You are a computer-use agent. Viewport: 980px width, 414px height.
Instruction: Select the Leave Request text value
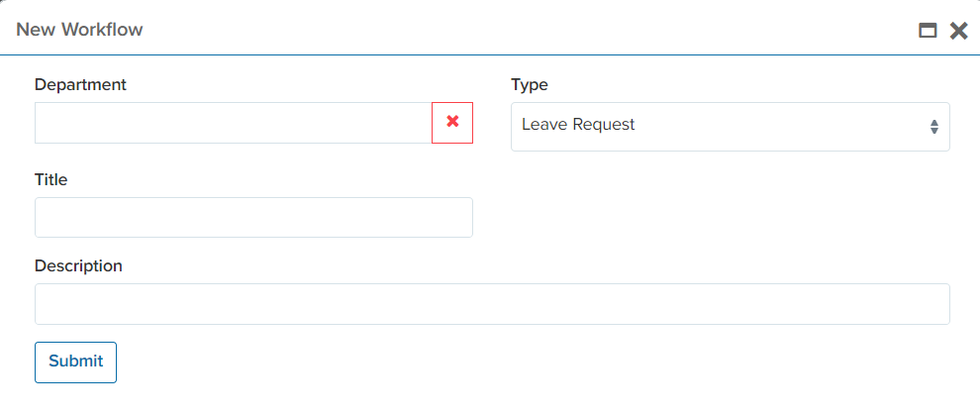point(578,125)
